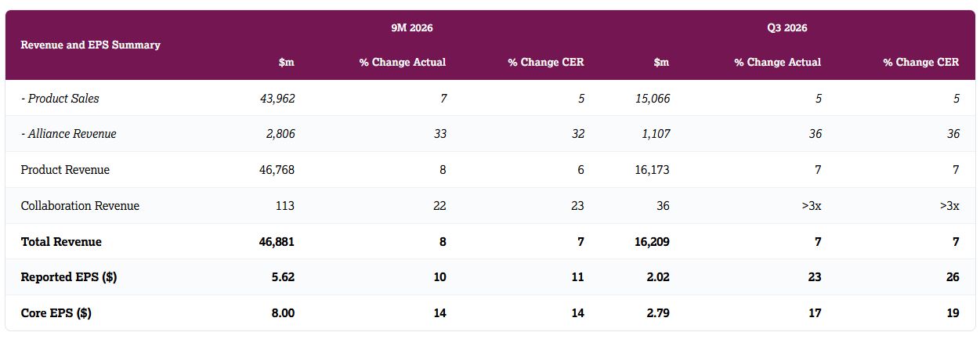Screen dimensions: 980x343
Task: Select the 16,173 Q3 Product Revenue cell
Action: pyautogui.click(x=652, y=170)
